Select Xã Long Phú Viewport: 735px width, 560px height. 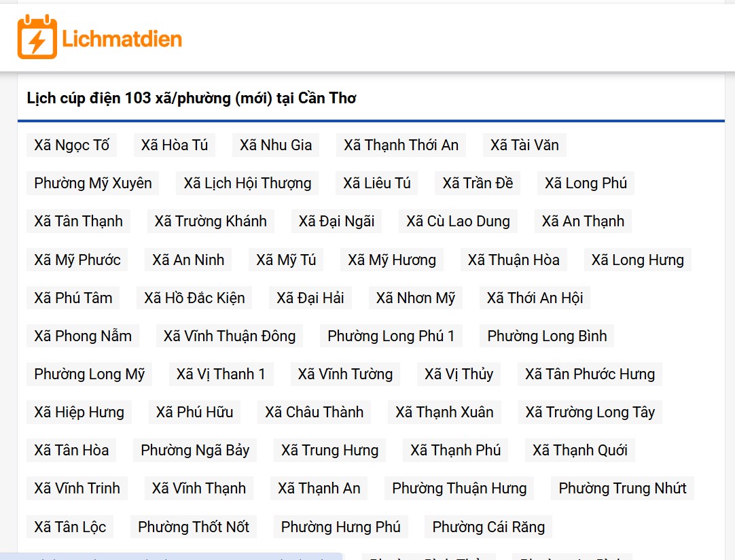coord(586,183)
